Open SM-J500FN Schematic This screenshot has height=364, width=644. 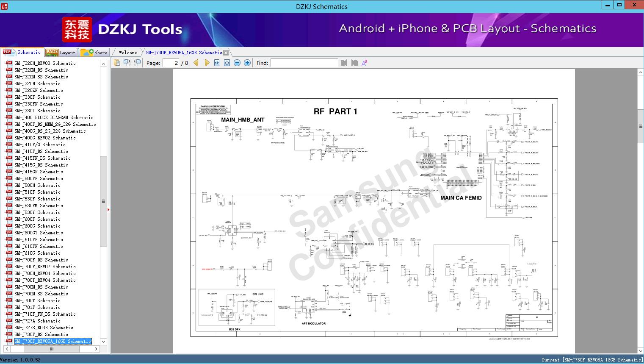[39, 178]
